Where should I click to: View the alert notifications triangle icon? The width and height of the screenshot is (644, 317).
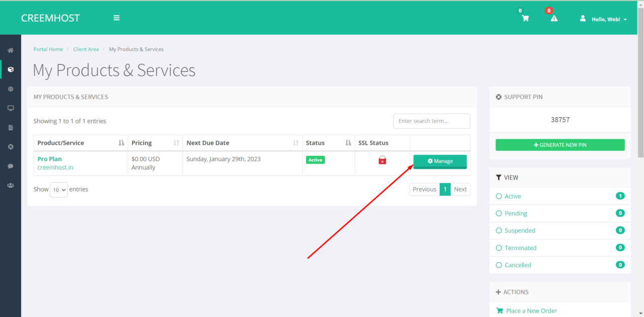554,19
